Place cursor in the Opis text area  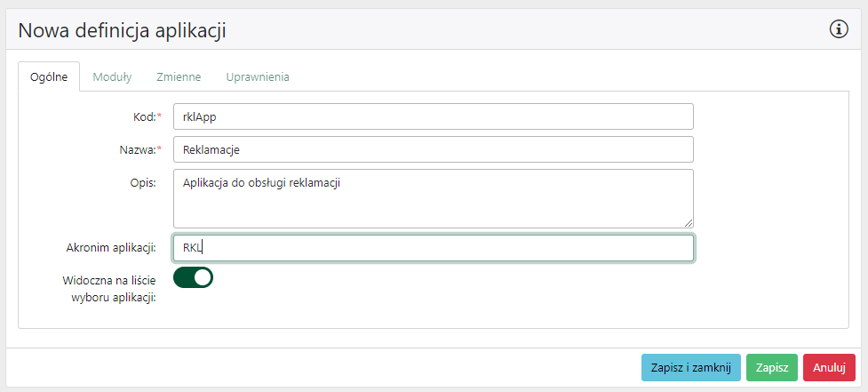coord(433,198)
